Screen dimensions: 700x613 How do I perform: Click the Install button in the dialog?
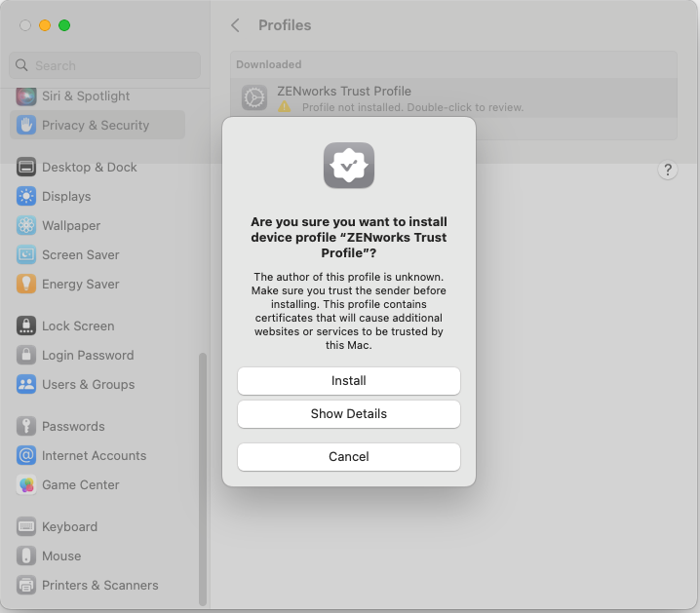coord(349,380)
